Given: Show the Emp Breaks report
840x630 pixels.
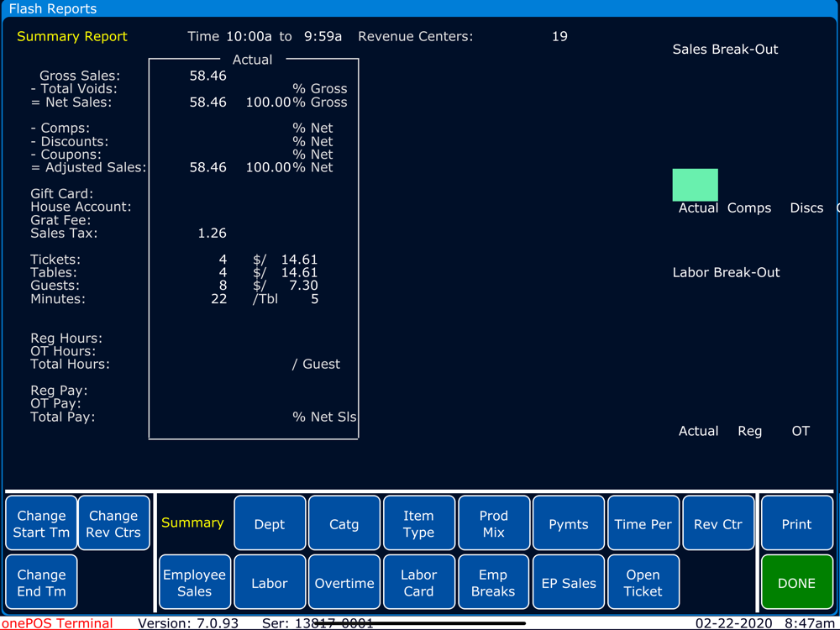Looking at the screenshot, I should tap(493, 582).
